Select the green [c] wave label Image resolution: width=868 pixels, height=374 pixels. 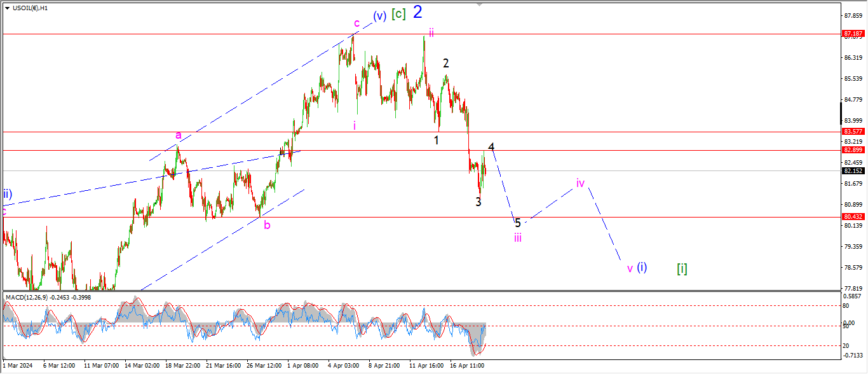398,14
